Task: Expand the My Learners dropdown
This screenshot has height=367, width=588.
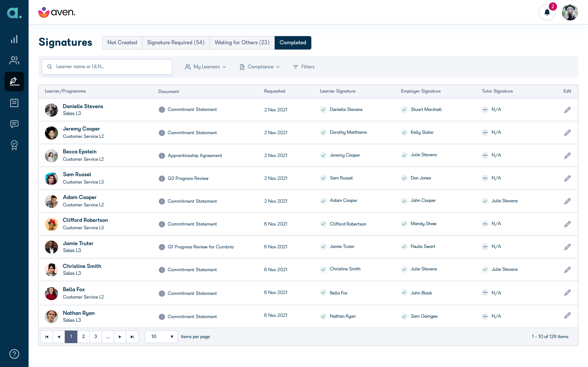Action: point(205,67)
